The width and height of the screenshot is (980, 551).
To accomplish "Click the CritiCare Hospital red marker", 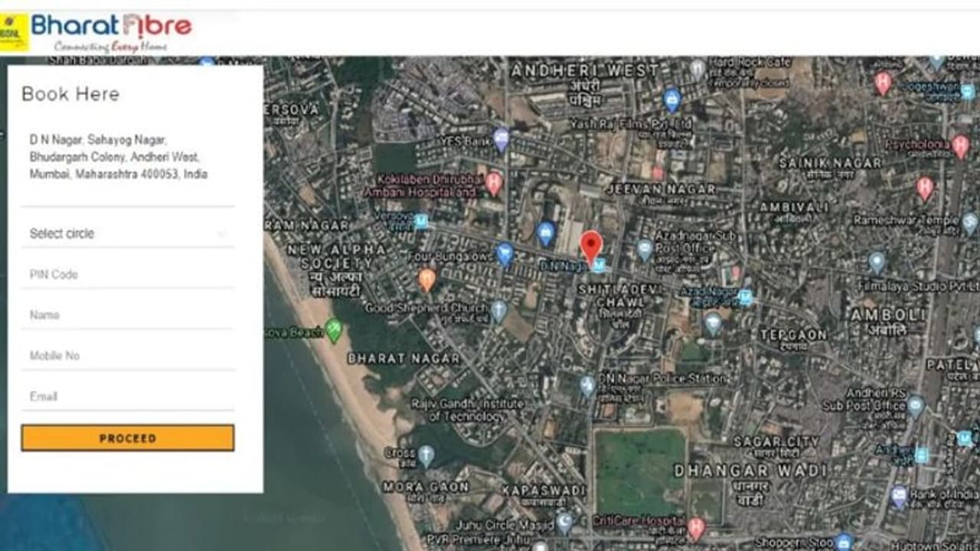I will coord(695,527).
